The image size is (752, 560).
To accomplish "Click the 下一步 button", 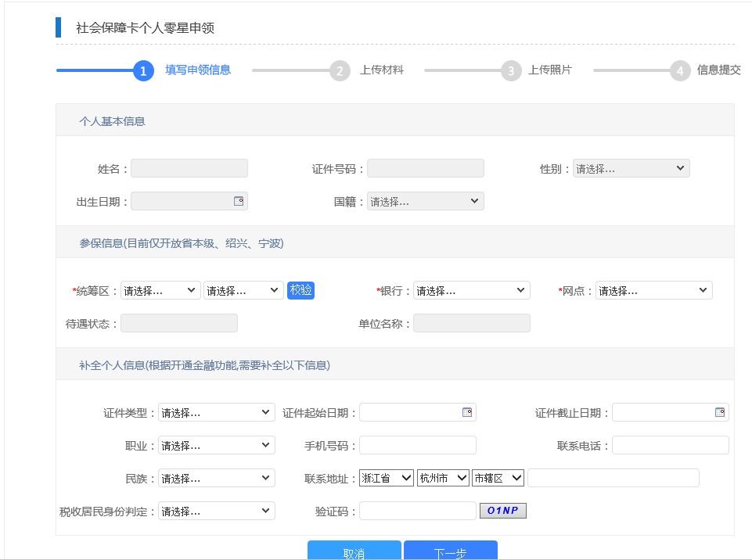I will 450,551.
